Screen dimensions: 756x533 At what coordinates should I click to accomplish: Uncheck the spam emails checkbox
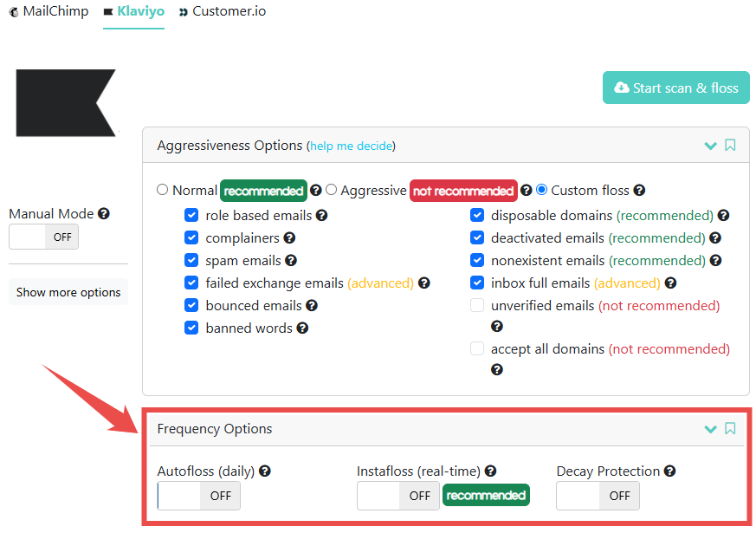191,260
